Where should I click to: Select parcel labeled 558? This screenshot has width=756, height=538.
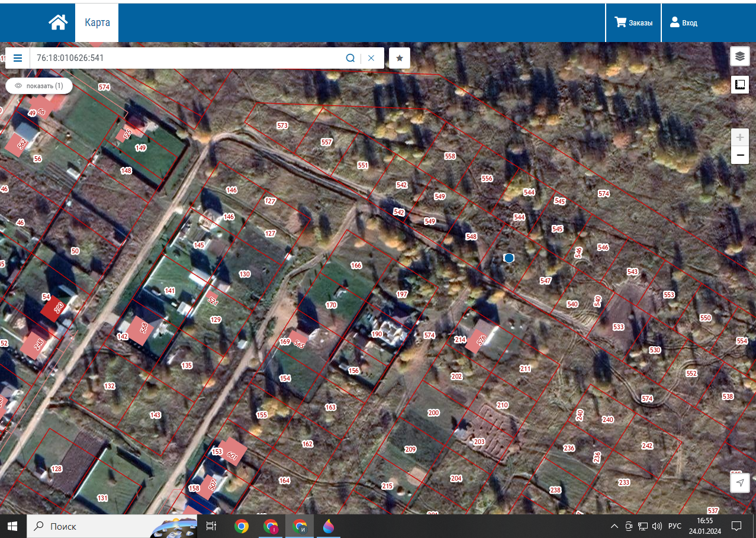click(x=450, y=156)
